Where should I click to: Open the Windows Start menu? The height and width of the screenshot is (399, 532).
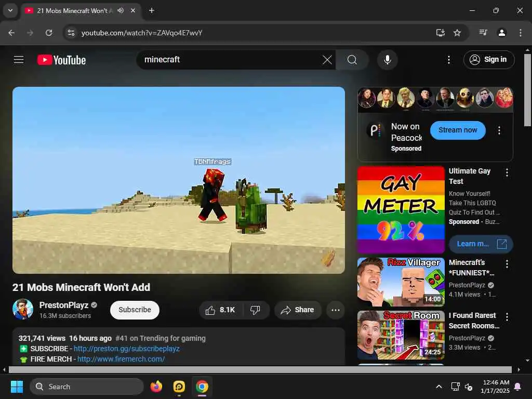17,387
